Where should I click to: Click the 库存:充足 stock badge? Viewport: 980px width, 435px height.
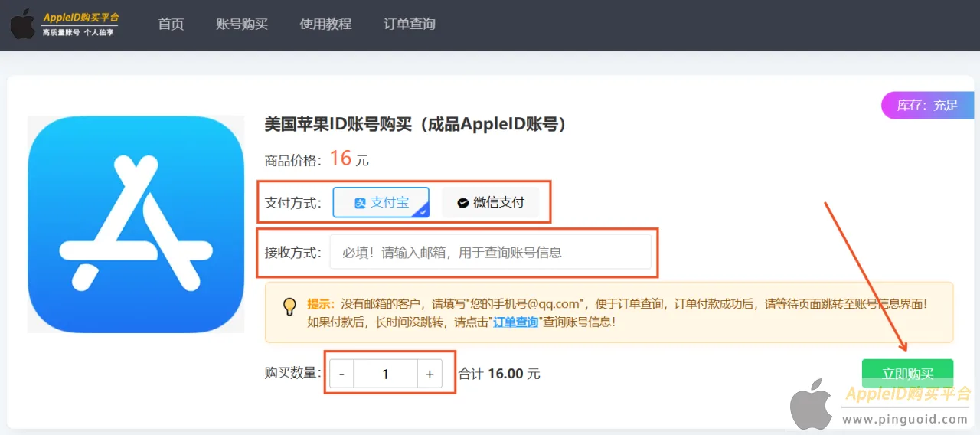click(927, 105)
